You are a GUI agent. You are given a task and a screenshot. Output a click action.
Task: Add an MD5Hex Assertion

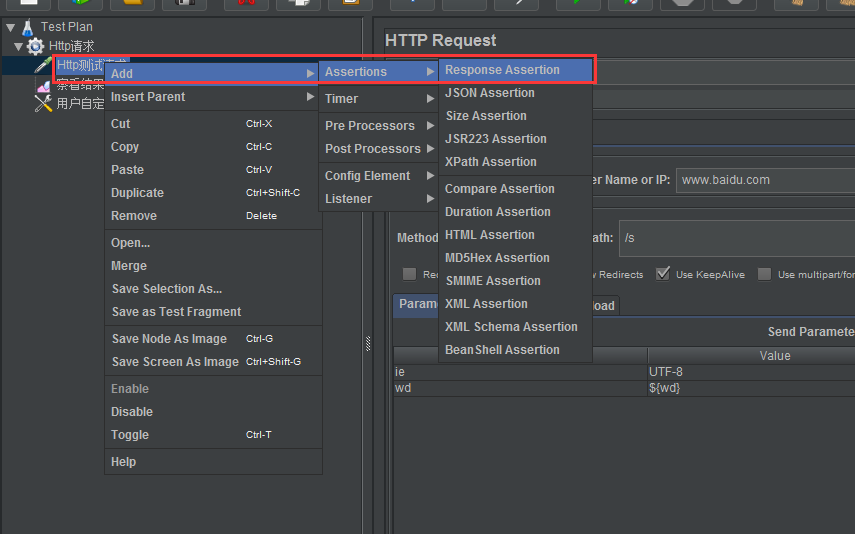[x=515, y=257]
